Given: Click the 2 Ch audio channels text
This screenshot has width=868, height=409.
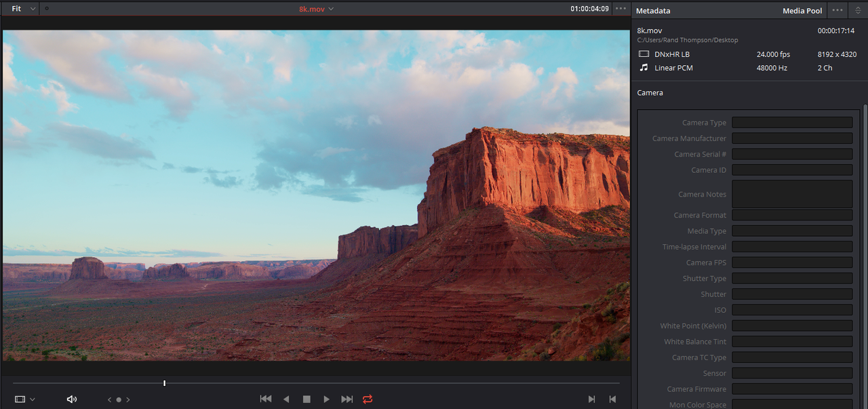Looking at the screenshot, I should pyautogui.click(x=825, y=68).
